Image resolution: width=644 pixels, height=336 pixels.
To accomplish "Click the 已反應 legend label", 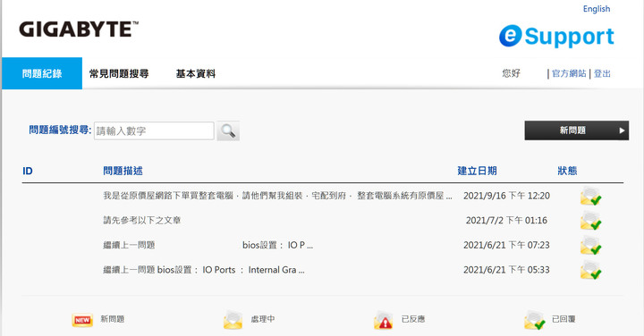I will coord(413,319).
